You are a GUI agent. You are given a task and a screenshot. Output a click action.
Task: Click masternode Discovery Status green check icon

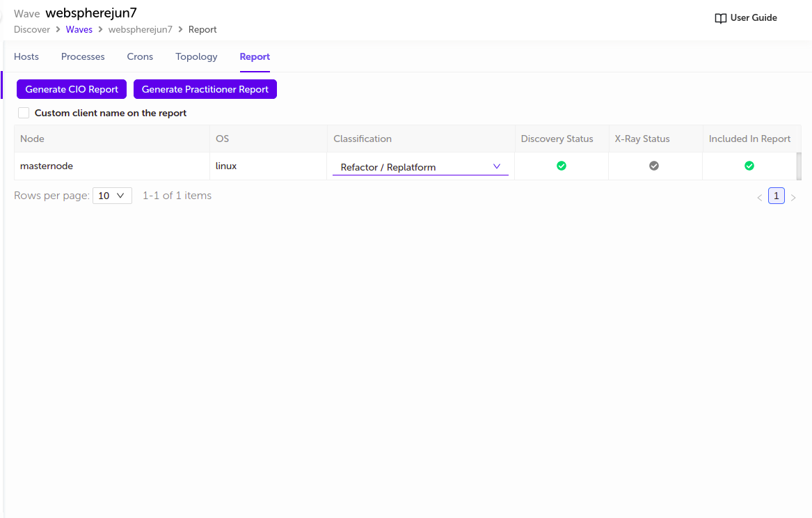point(562,166)
